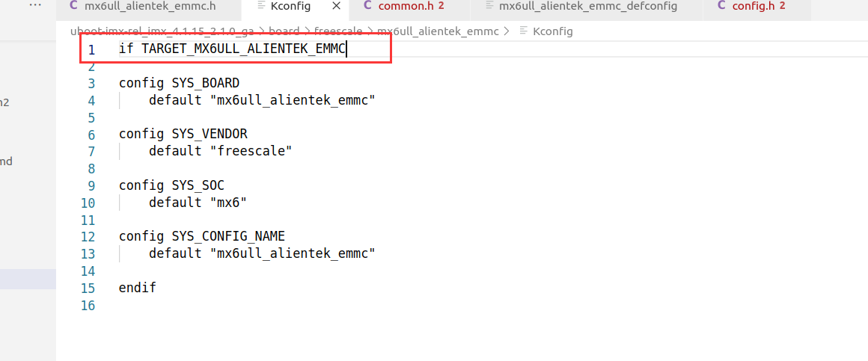Screen dimensions: 868x361
Task: Click the 'config SYS_BOARD' line
Action: pyautogui.click(x=179, y=84)
